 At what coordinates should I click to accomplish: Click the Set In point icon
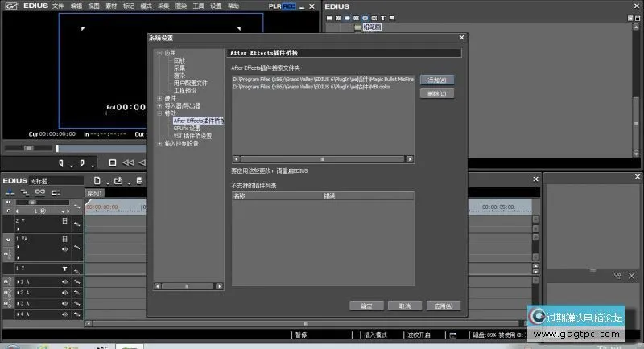pyautogui.click(x=61, y=163)
